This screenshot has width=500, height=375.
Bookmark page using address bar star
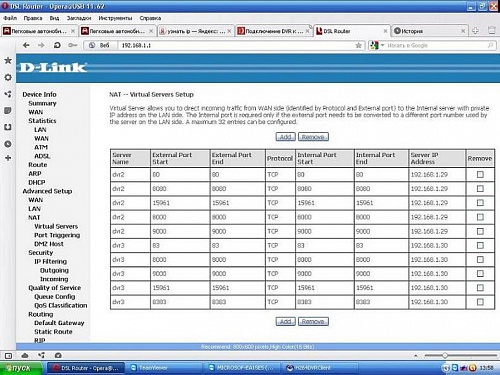pyautogui.click(x=359, y=45)
